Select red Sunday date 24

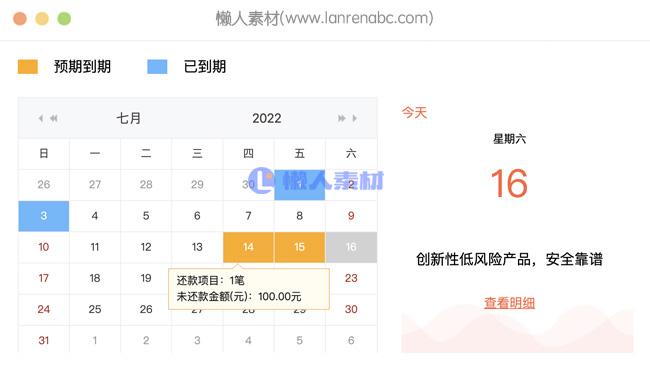pyautogui.click(x=44, y=309)
